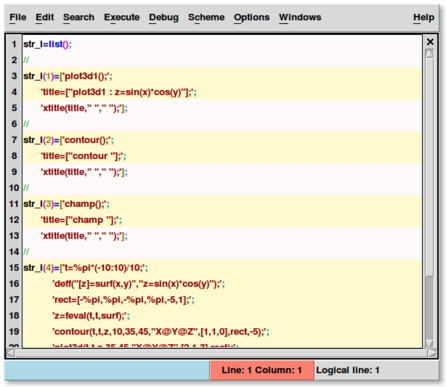Image resolution: width=446 pixels, height=387 pixels.
Task: Click line number 11 in the margin
Action: point(14,204)
